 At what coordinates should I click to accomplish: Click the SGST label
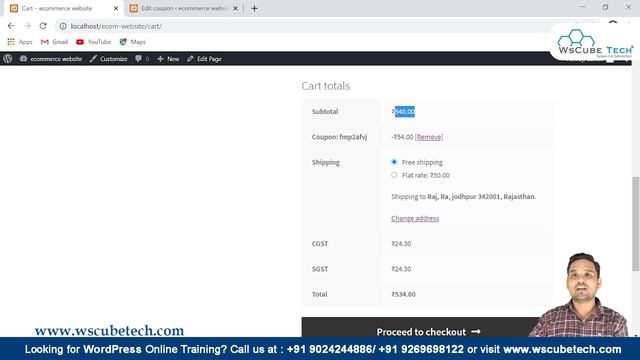click(x=320, y=269)
